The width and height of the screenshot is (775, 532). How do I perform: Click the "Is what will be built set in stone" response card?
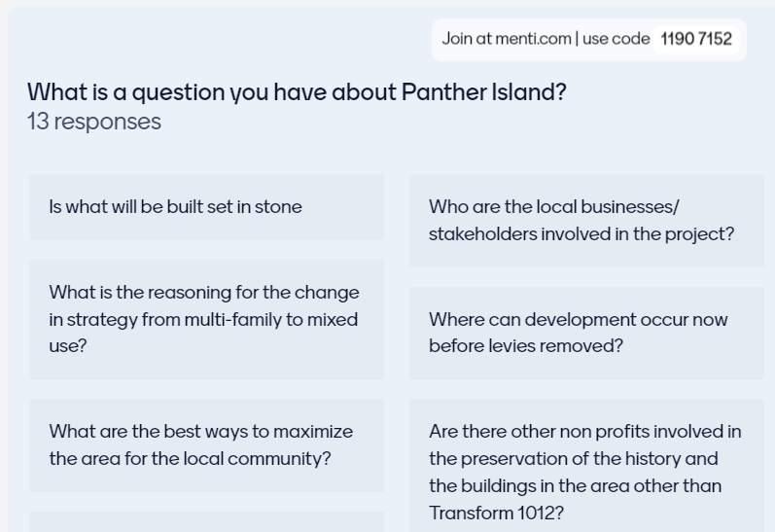[x=206, y=206]
